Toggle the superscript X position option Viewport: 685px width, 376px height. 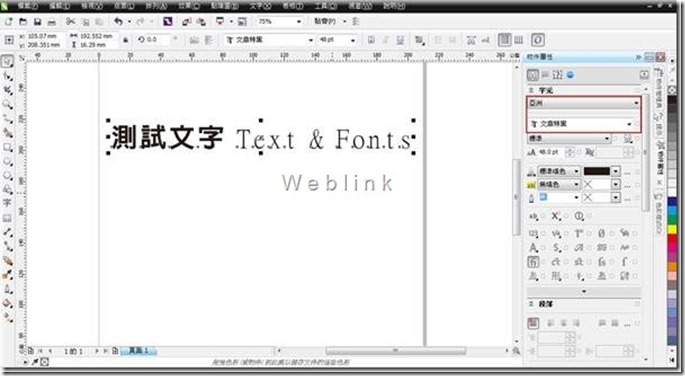tap(556, 216)
